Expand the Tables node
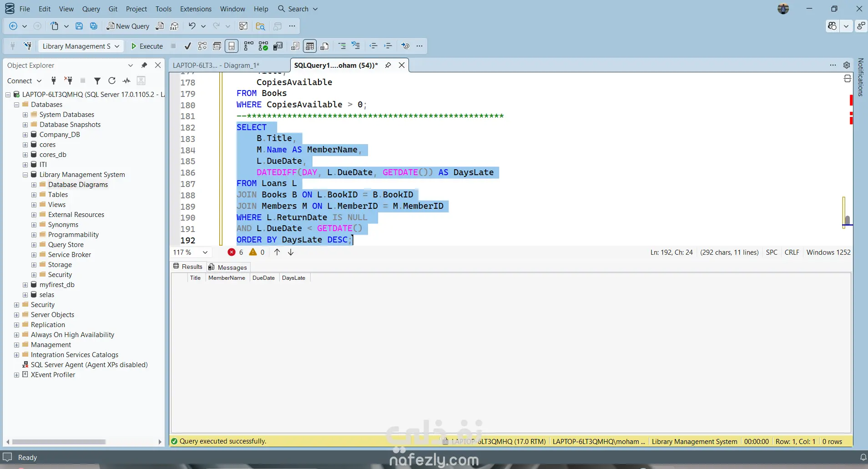 click(x=34, y=195)
